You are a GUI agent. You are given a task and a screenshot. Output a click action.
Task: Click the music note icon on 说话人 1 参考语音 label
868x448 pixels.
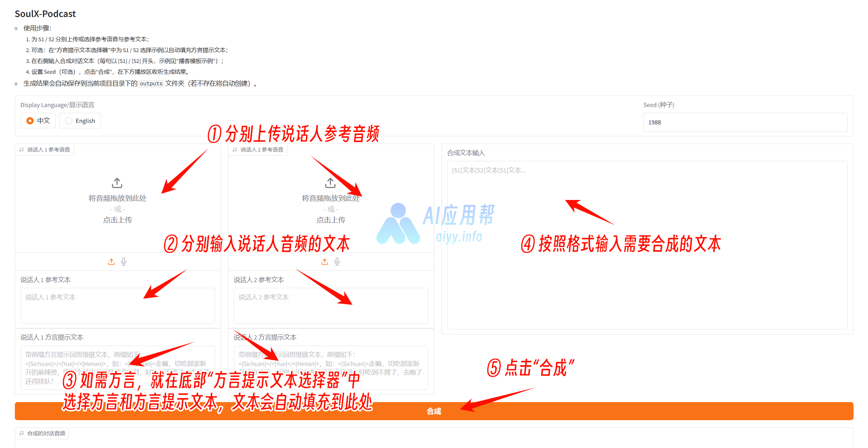[22, 150]
